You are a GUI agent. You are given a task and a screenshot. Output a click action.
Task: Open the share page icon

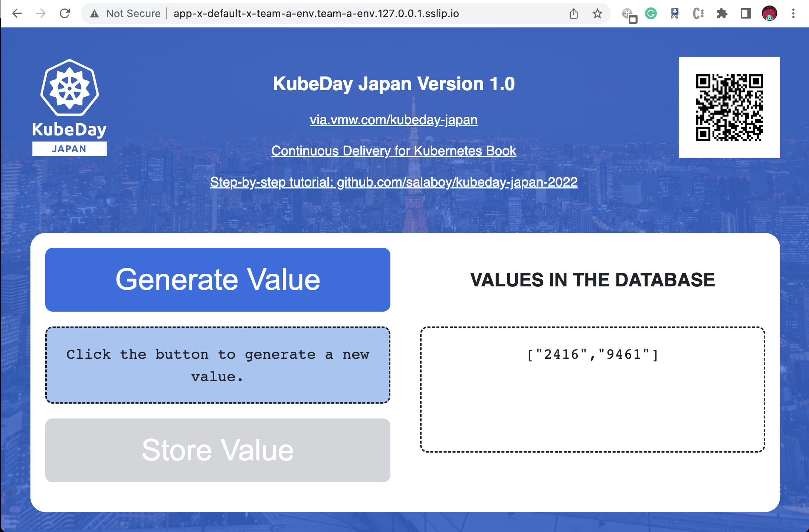click(x=574, y=14)
